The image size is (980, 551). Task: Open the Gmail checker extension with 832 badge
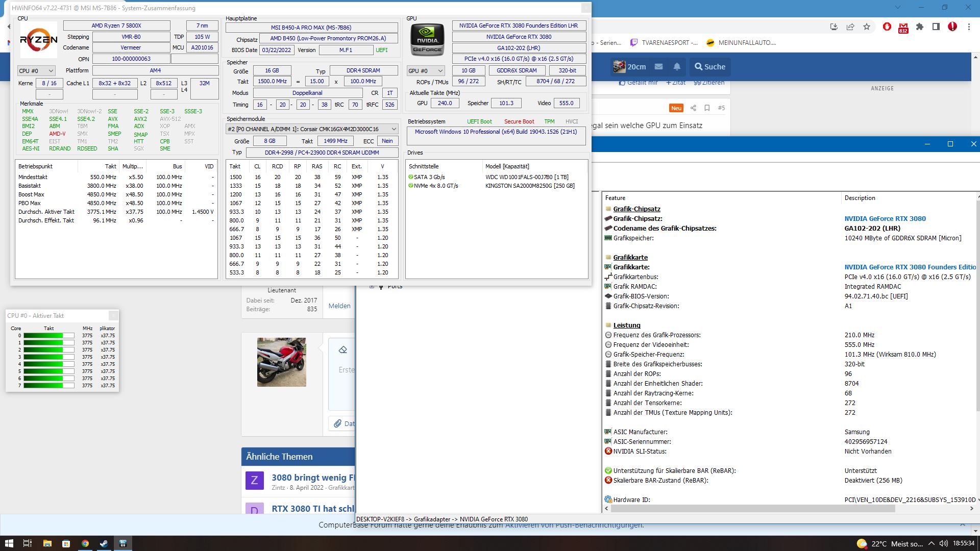click(x=903, y=27)
